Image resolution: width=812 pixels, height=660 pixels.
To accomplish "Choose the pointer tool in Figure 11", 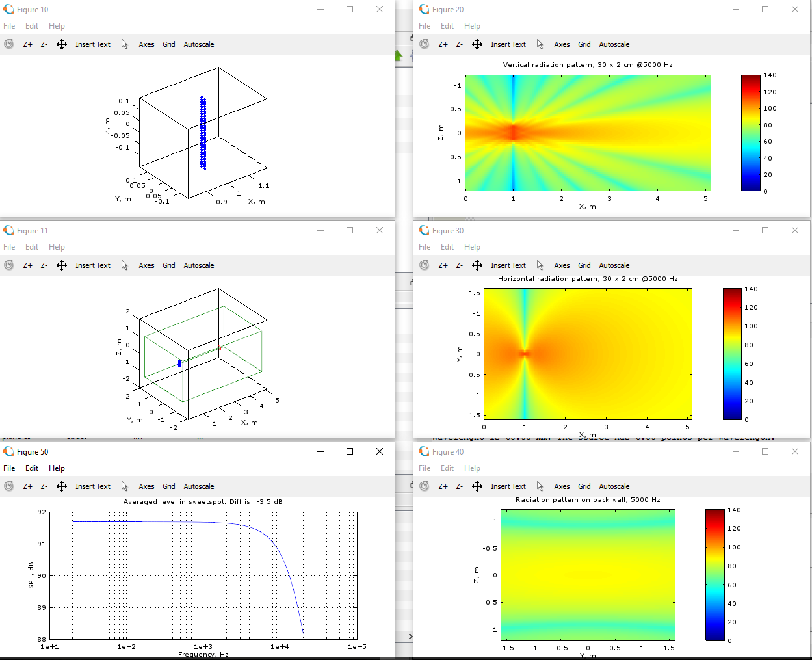I will click(125, 265).
